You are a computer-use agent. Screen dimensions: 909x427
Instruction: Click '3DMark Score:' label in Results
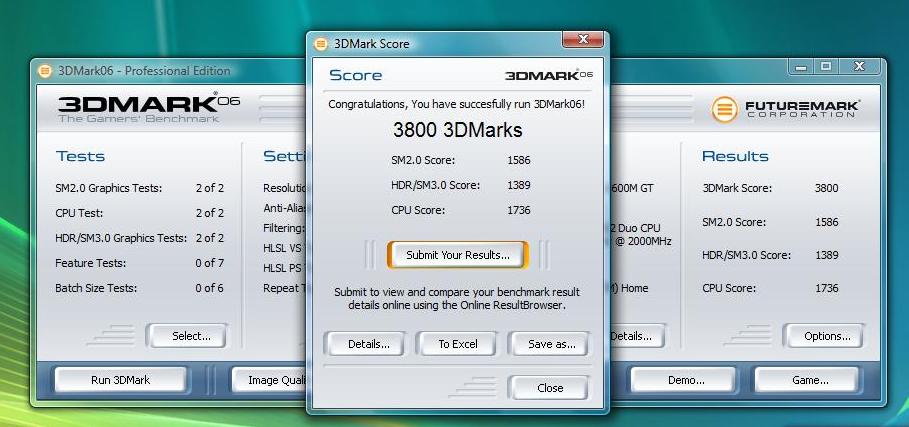[x=737, y=188]
